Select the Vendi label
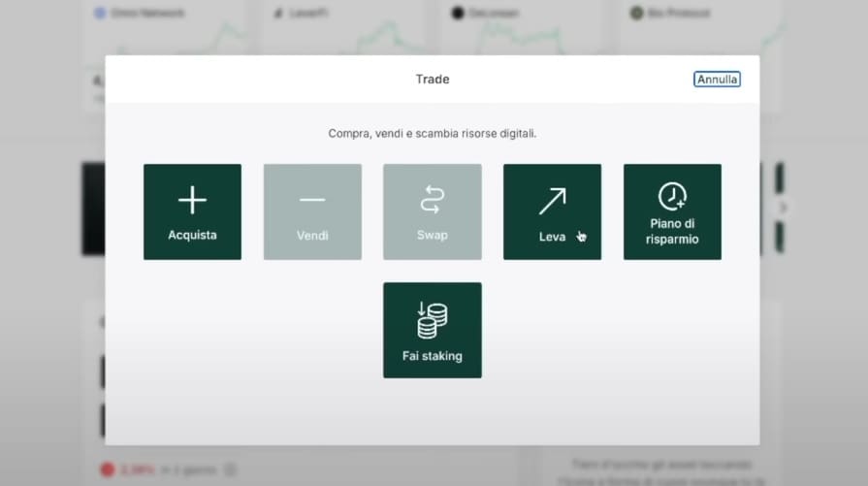868x486 pixels. coord(312,236)
